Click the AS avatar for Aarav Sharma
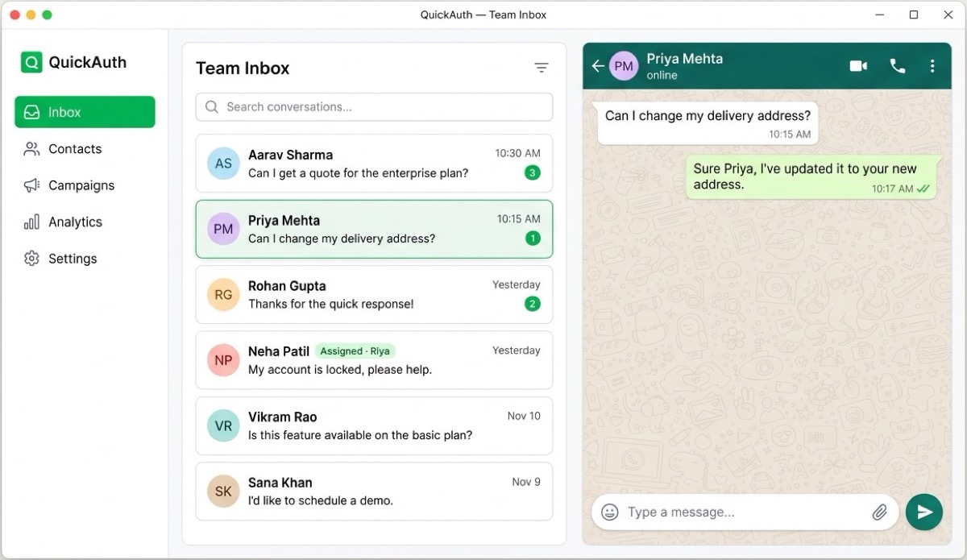 coord(223,164)
